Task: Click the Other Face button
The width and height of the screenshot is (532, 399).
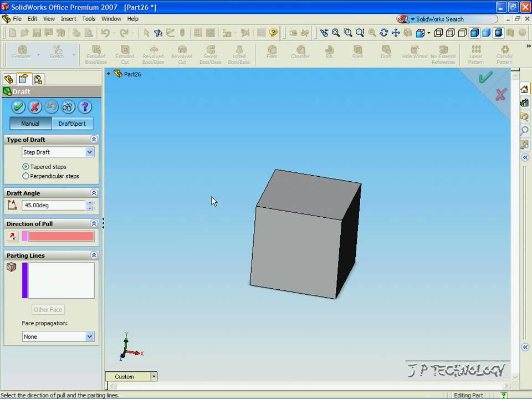Action: tap(48, 309)
